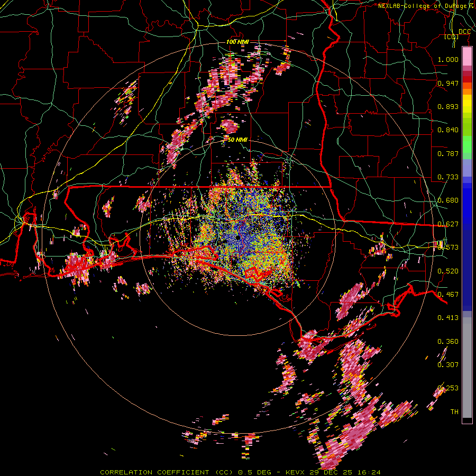Click the 1.000 value on the CC legend
476x476 pixels.
[448, 59]
